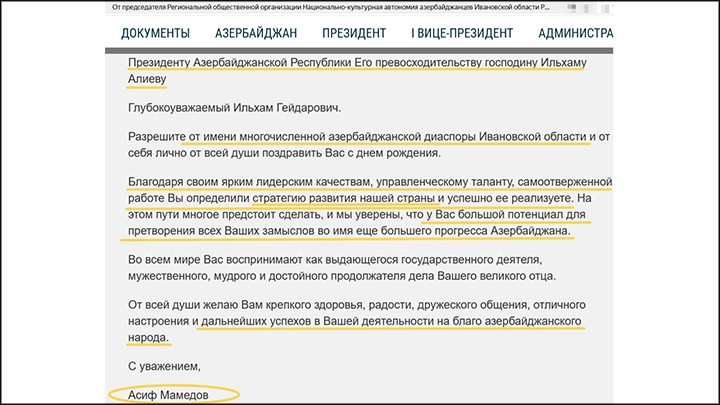Click the line starting 'Благодаря своим ярким лидерским'
The height and width of the screenshot is (405, 720).
tap(365, 181)
